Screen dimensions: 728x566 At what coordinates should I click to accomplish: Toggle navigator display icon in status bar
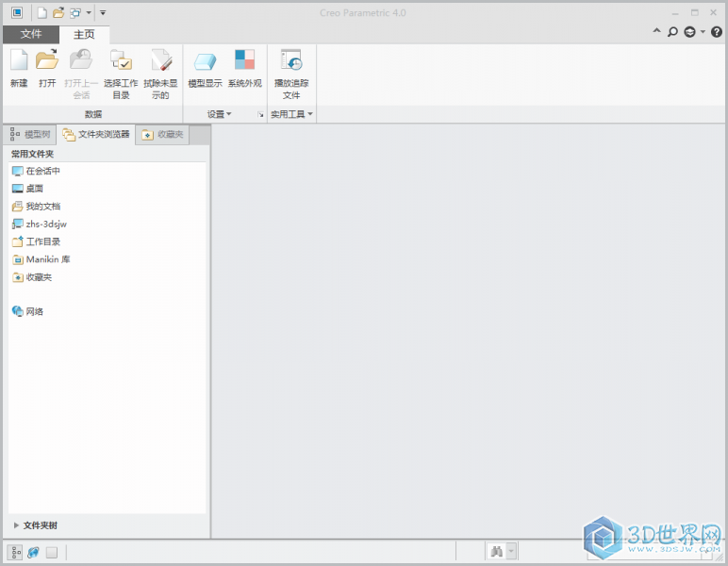click(x=16, y=552)
